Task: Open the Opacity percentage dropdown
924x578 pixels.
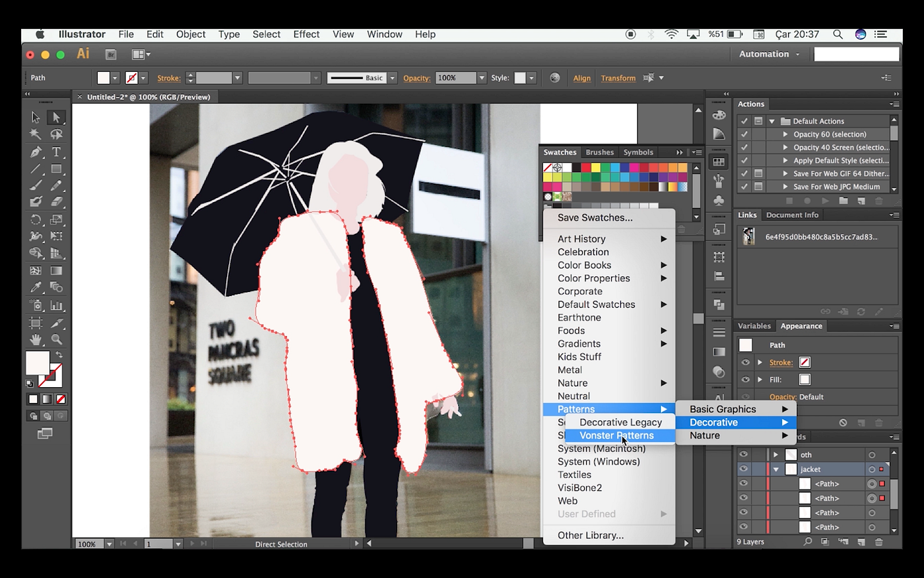Action: coord(482,78)
